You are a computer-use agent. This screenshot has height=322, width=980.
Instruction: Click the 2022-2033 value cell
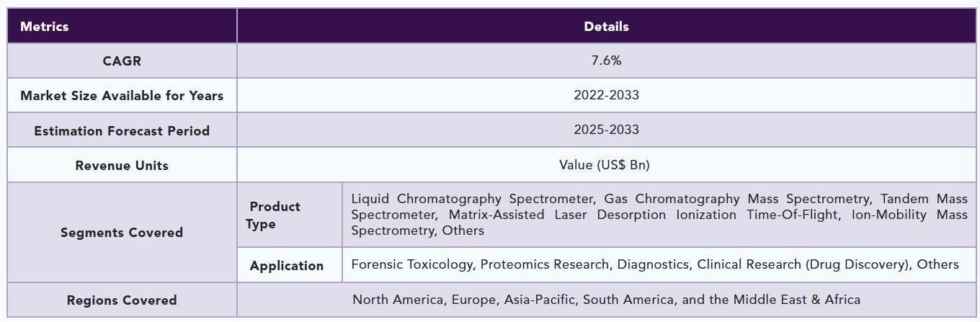606,95
